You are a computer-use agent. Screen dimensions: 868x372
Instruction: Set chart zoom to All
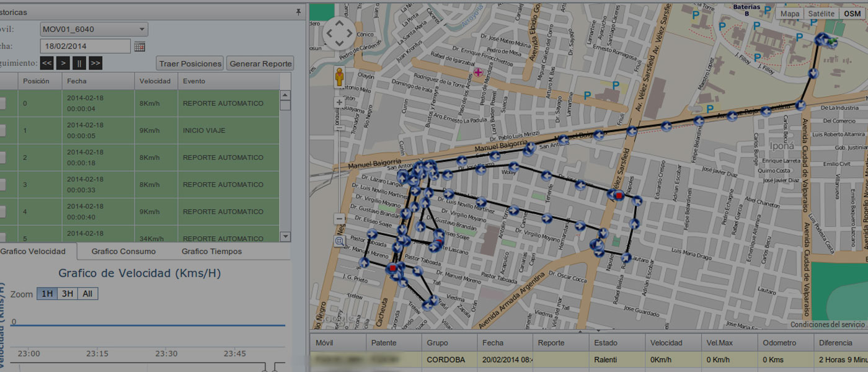click(87, 294)
